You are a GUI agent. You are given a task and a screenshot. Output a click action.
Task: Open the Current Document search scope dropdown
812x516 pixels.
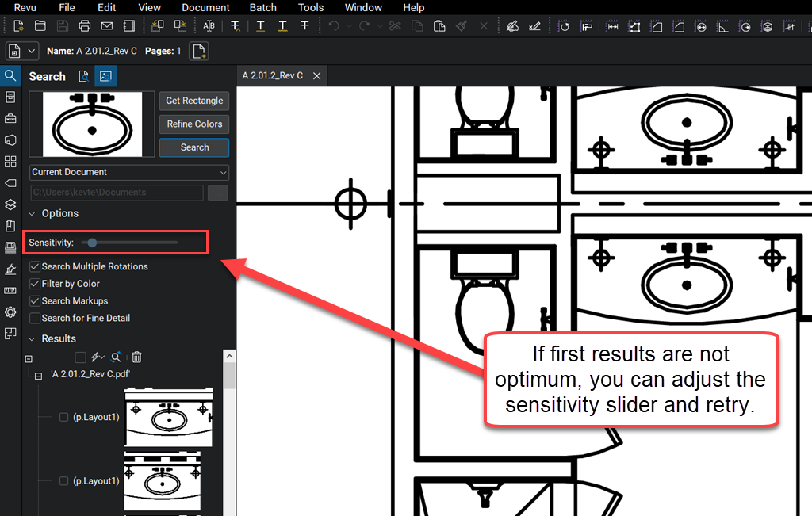[x=128, y=172]
